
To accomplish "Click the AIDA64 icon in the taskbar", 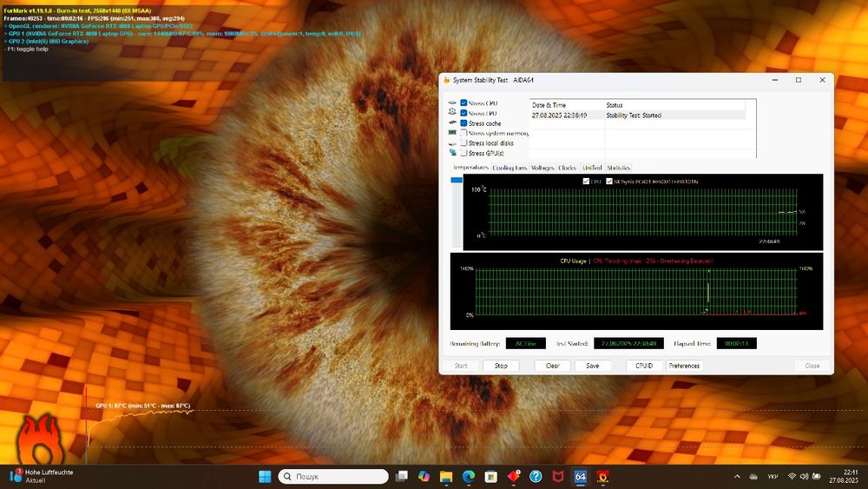I will point(580,477).
